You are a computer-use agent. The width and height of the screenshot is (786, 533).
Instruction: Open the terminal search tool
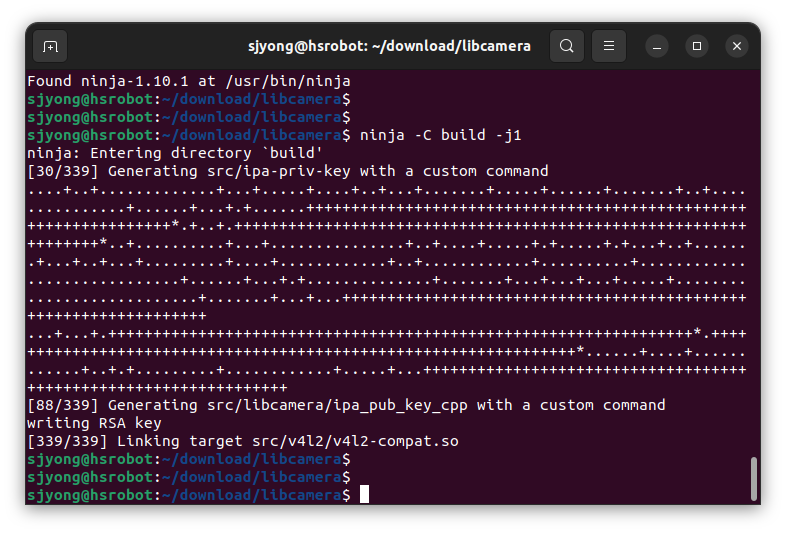click(567, 46)
